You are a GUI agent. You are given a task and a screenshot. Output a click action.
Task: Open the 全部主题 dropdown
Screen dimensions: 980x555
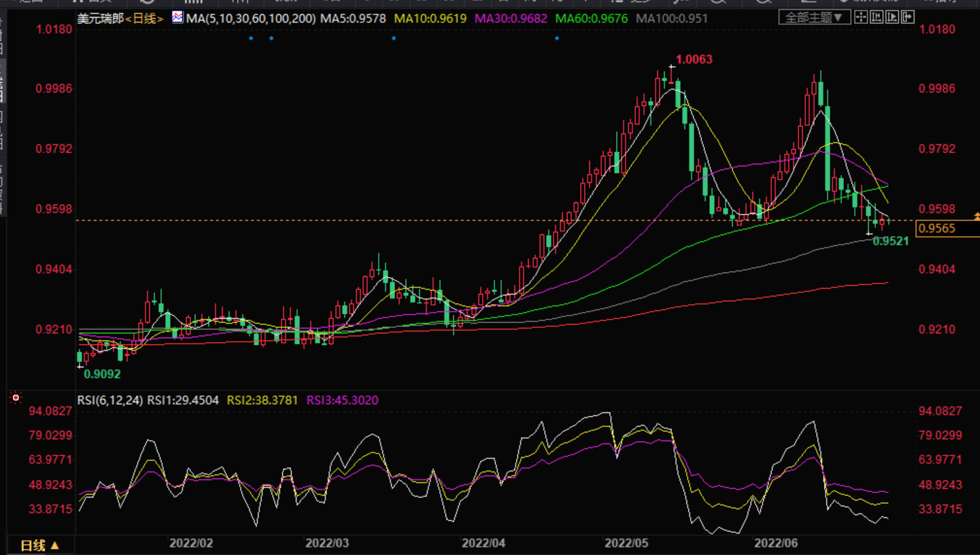[814, 17]
